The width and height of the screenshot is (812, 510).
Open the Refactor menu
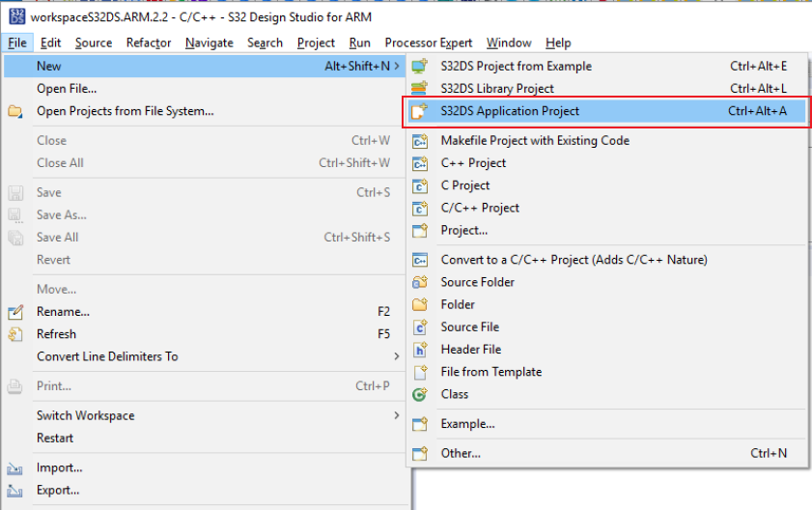point(149,42)
